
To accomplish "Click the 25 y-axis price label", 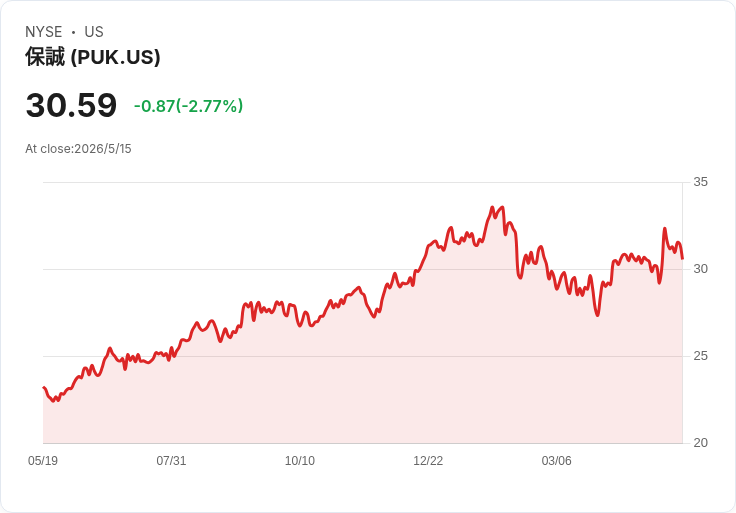I will pyautogui.click(x=700, y=356).
